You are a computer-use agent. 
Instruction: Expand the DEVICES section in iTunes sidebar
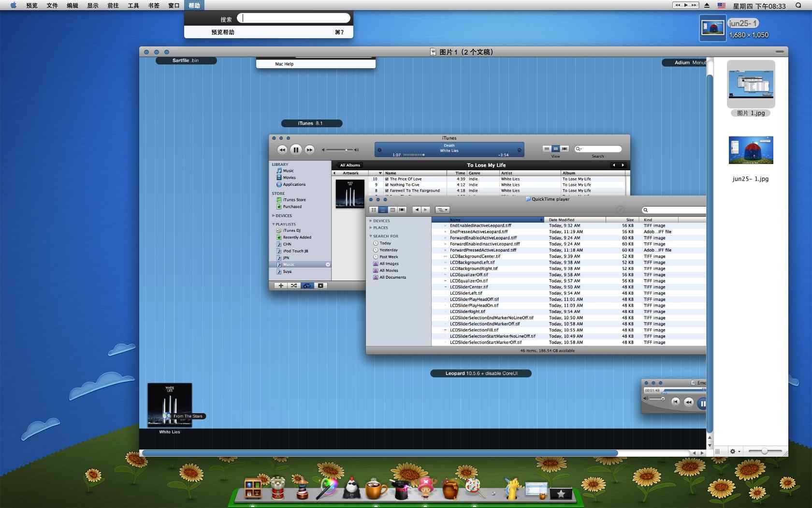click(x=274, y=216)
